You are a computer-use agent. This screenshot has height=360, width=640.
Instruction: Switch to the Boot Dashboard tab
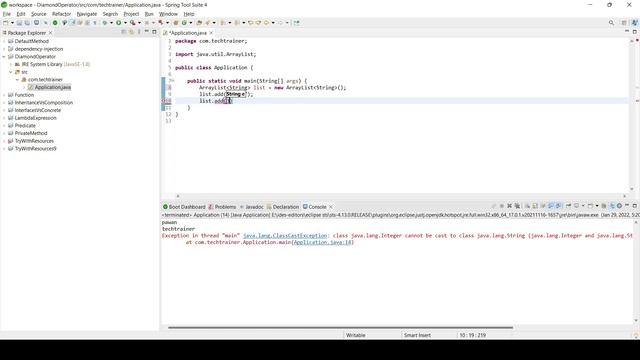(x=184, y=207)
